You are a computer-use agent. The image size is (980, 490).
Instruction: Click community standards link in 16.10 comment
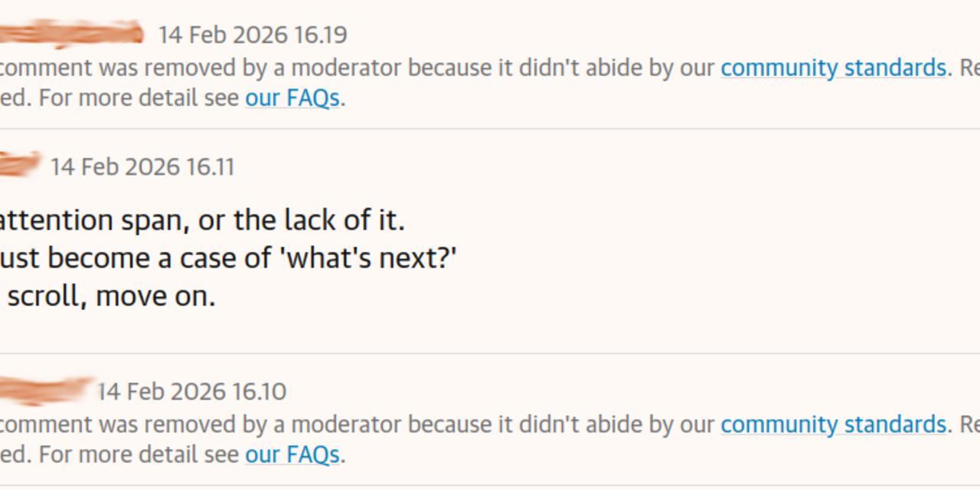click(833, 425)
